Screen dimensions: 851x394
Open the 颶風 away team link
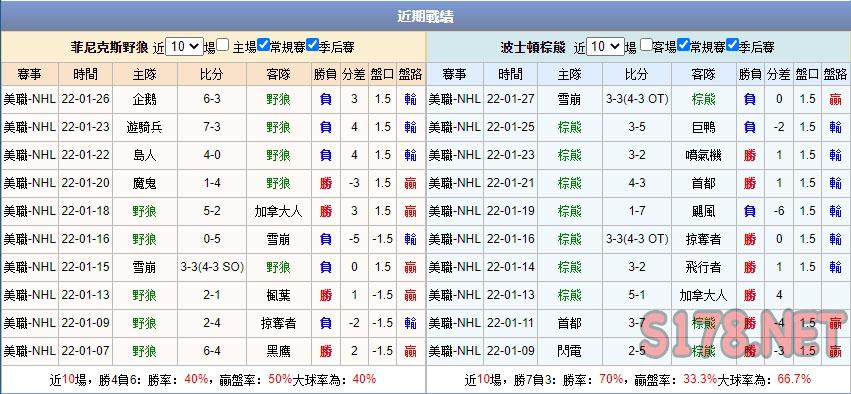point(703,211)
